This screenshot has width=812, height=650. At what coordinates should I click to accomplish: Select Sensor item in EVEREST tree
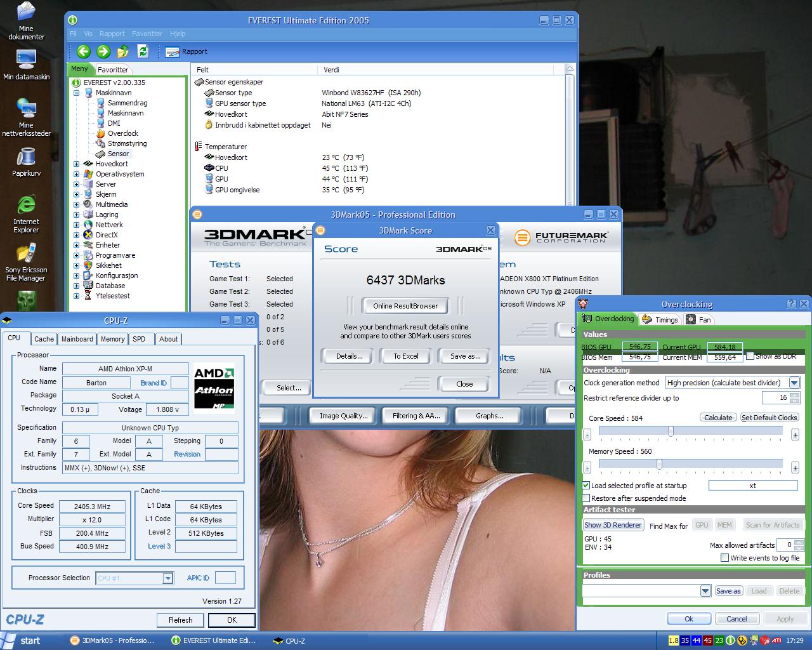click(118, 154)
